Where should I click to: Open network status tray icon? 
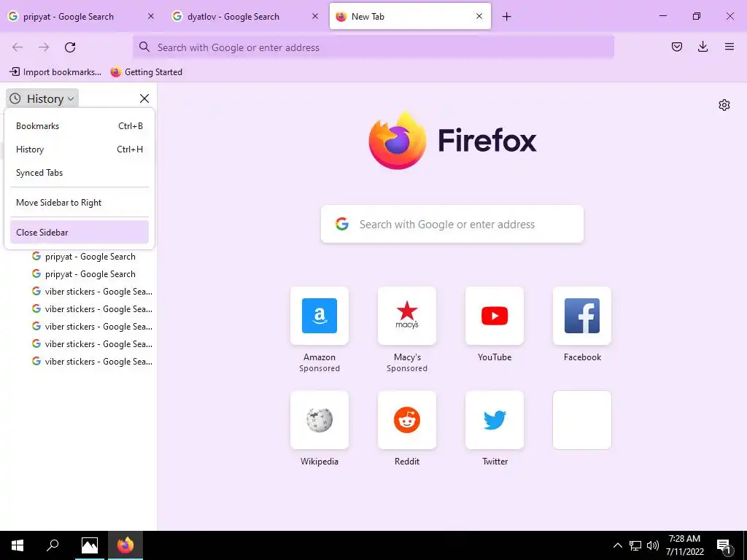pos(635,545)
